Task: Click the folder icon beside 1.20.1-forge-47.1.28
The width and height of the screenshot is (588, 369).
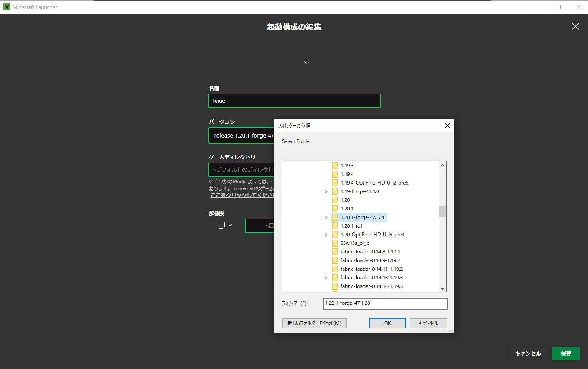Action: coord(336,217)
